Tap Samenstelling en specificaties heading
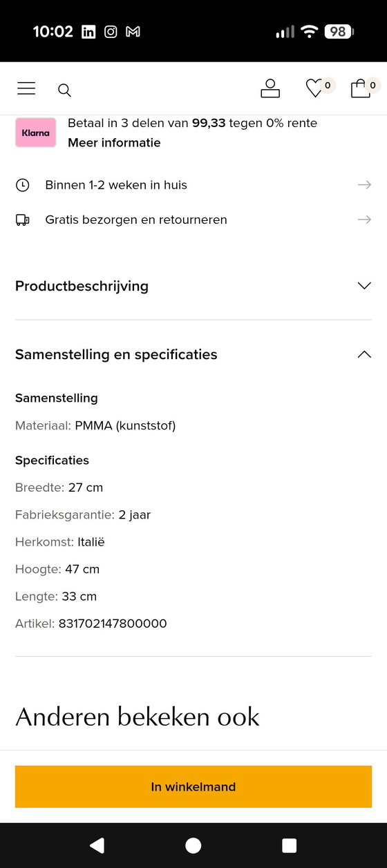This screenshot has width=387, height=868. click(116, 354)
